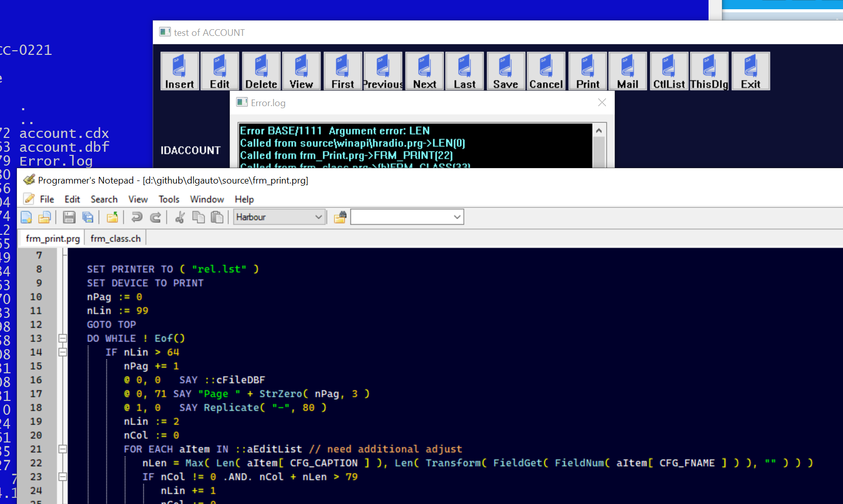Open the Tools menu
This screenshot has width=843, height=504.
pos(169,199)
